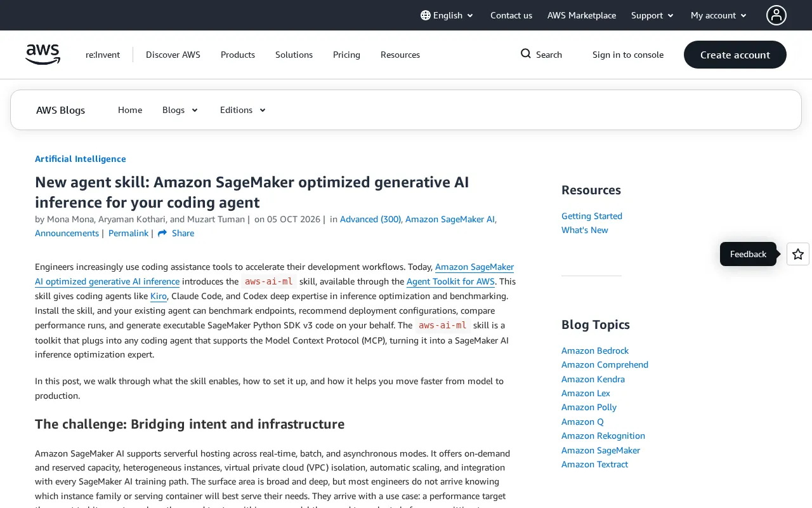Expand the Support menu
812x508 pixels.
(653, 15)
